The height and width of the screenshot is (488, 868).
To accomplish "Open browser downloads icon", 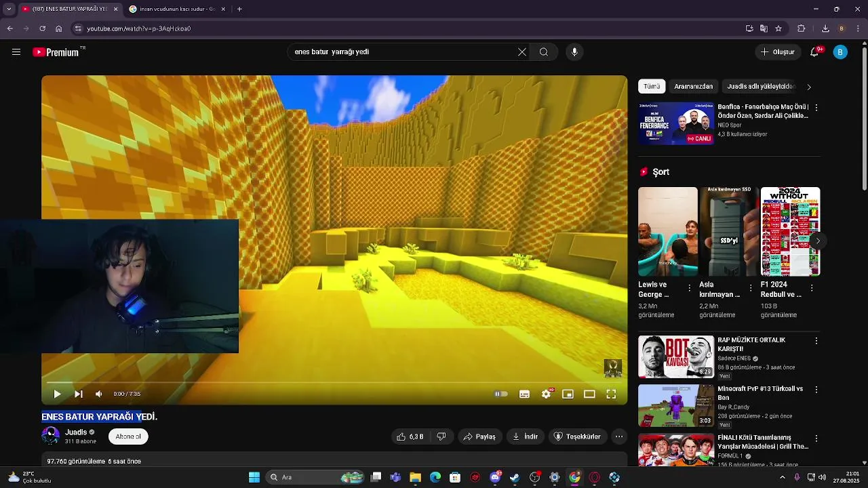I will [x=825, y=28].
